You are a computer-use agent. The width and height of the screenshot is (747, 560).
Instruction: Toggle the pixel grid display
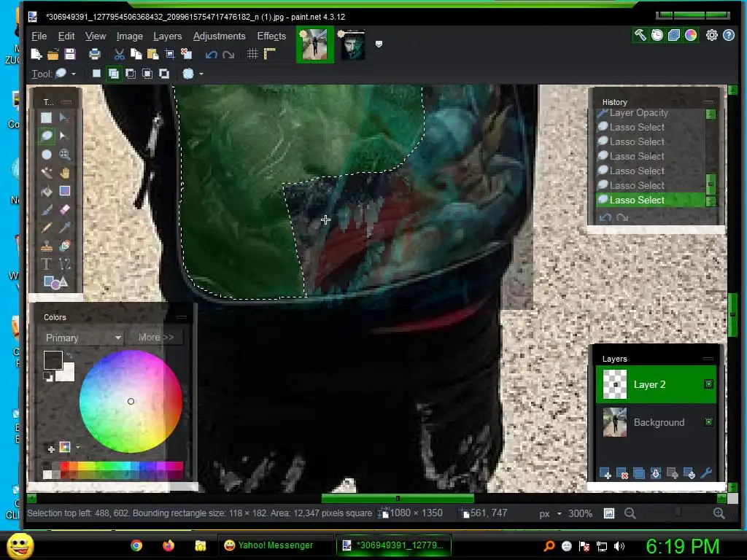point(252,54)
